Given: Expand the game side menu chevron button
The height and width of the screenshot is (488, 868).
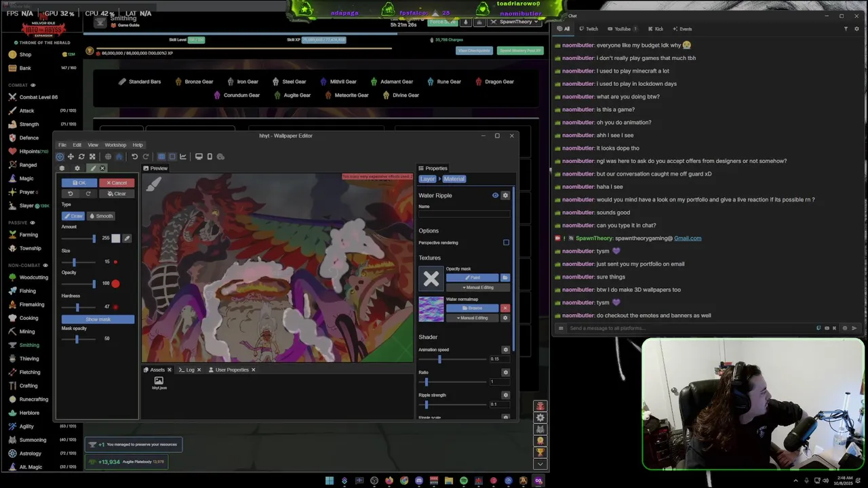Looking at the screenshot, I should tap(540, 464).
